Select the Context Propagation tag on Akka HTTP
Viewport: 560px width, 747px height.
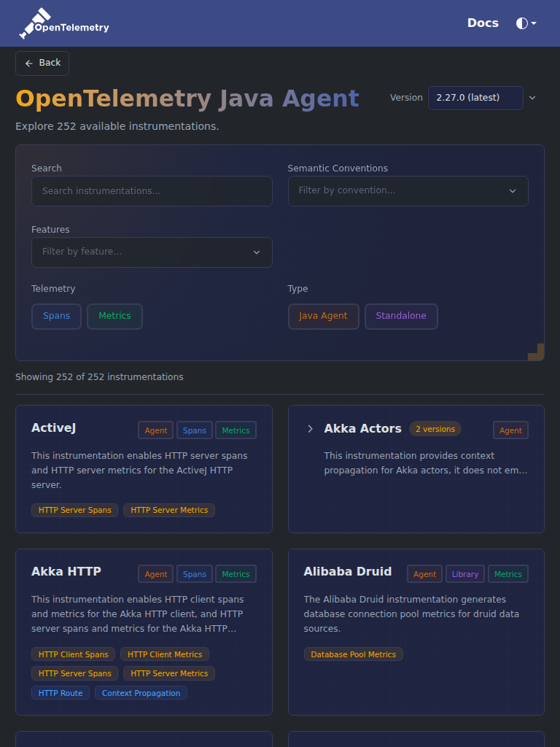tap(141, 693)
